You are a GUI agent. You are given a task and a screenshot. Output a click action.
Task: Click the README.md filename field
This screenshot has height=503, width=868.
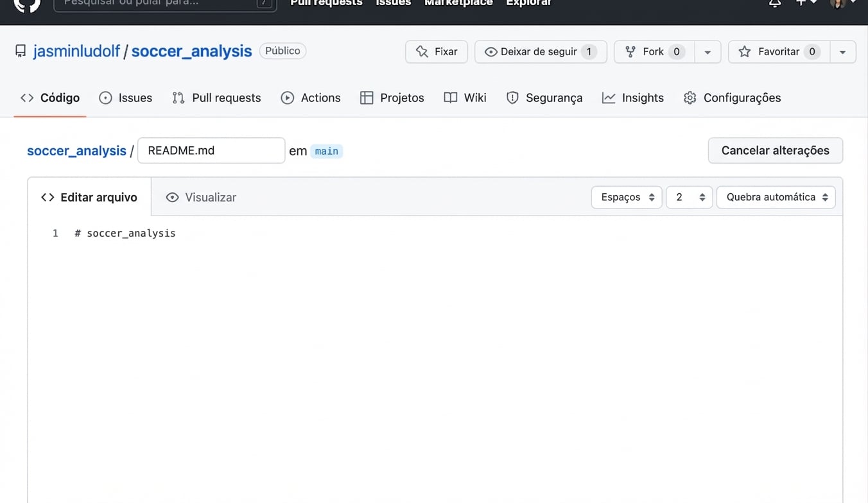(211, 151)
